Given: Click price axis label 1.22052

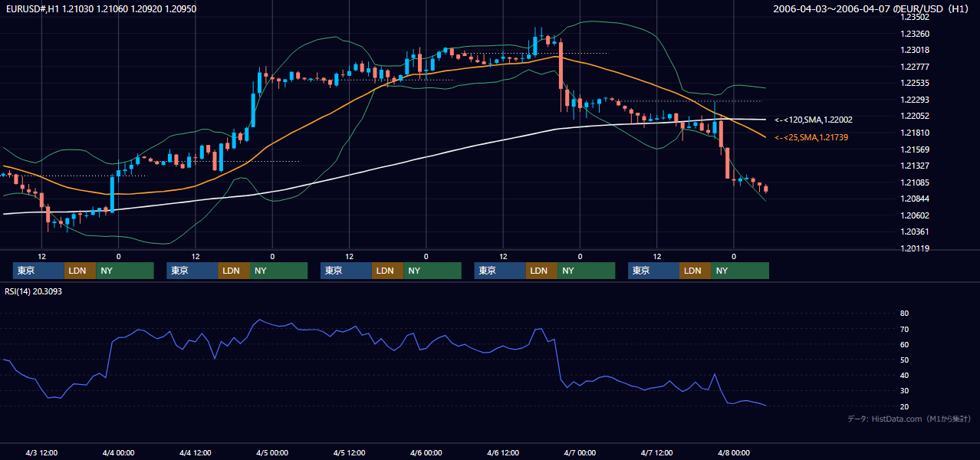Looking at the screenshot, I should coord(915,116).
